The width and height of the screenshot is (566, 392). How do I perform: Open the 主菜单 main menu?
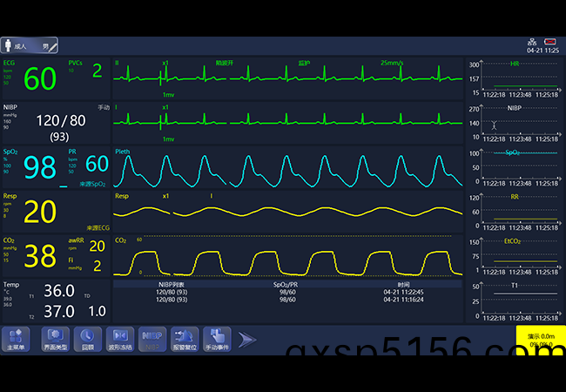[x=16, y=340]
